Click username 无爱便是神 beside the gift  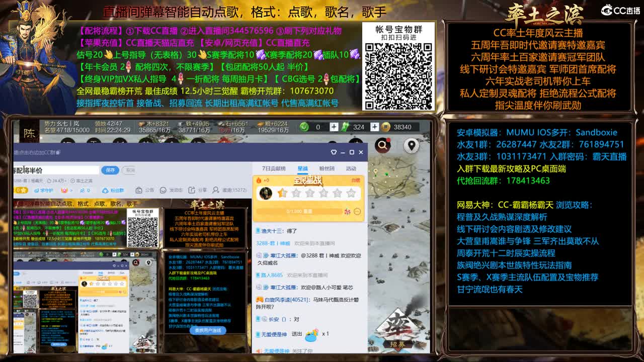[273, 334]
